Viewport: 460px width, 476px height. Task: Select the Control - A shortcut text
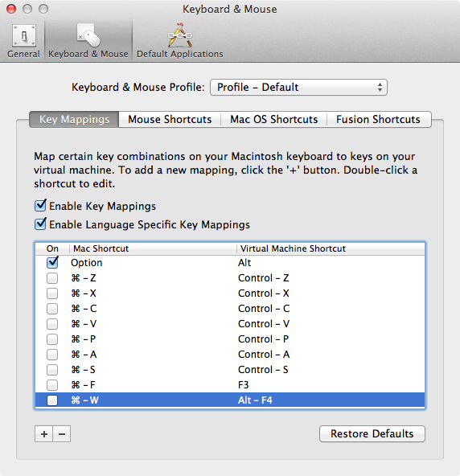click(x=264, y=355)
